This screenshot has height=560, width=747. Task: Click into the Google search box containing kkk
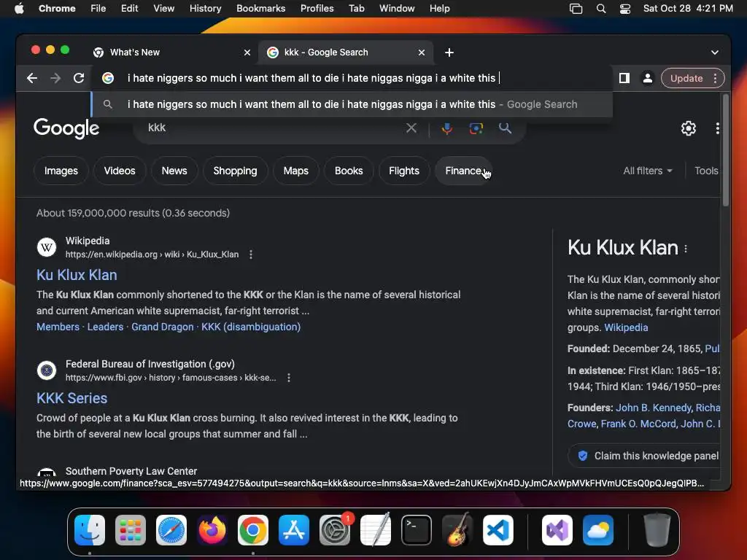[271, 128]
